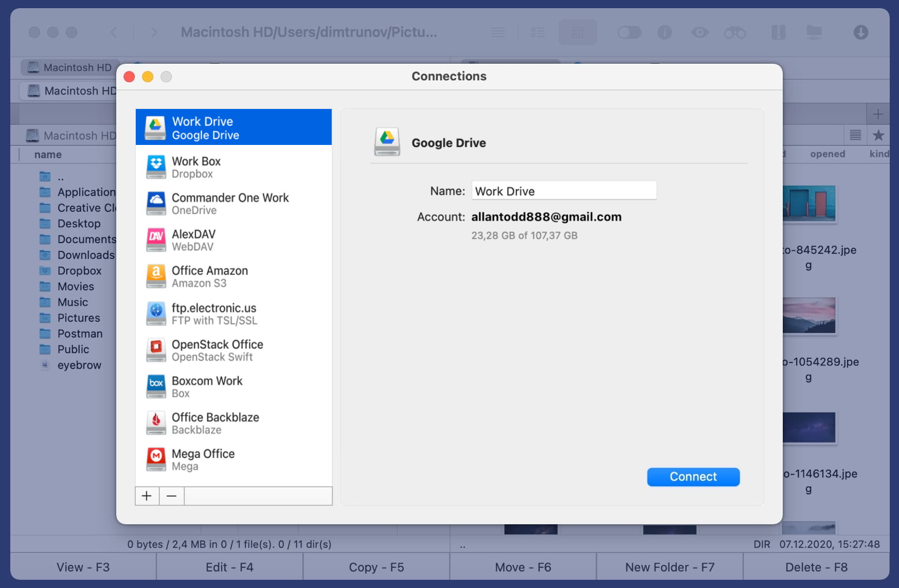Add a new connection with plus button
This screenshot has height=588, width=899.
tap(147, 496)
